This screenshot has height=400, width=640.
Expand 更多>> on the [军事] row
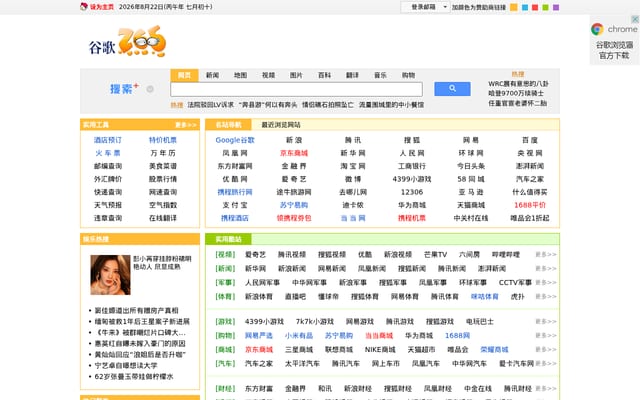546,282
